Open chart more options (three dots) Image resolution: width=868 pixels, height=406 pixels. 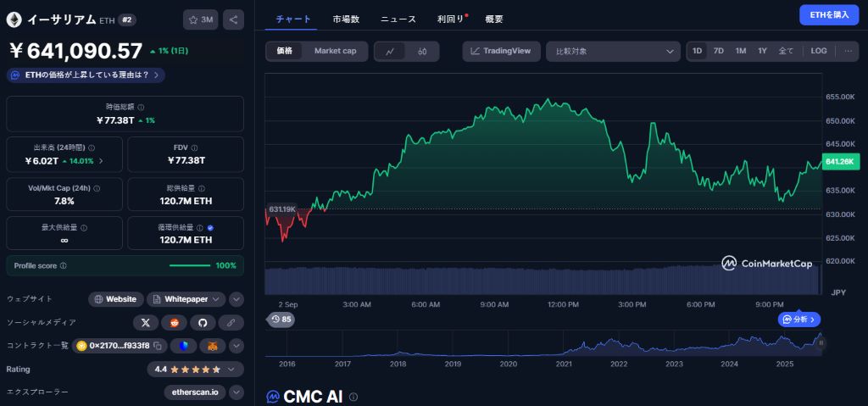848,51
